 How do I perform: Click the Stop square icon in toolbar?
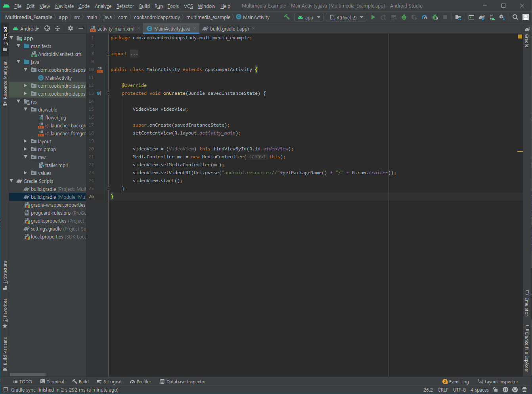(445, 17)
